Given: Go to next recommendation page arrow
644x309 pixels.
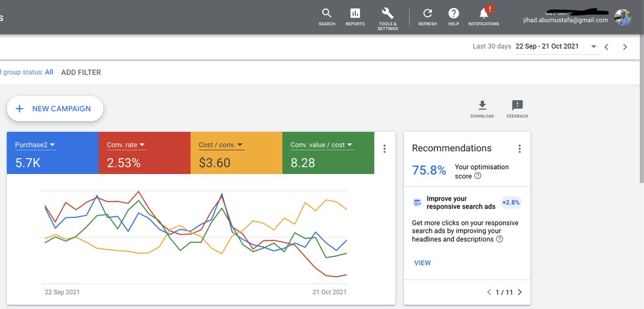Looking at the screenshot, I should tap(519, 292).
